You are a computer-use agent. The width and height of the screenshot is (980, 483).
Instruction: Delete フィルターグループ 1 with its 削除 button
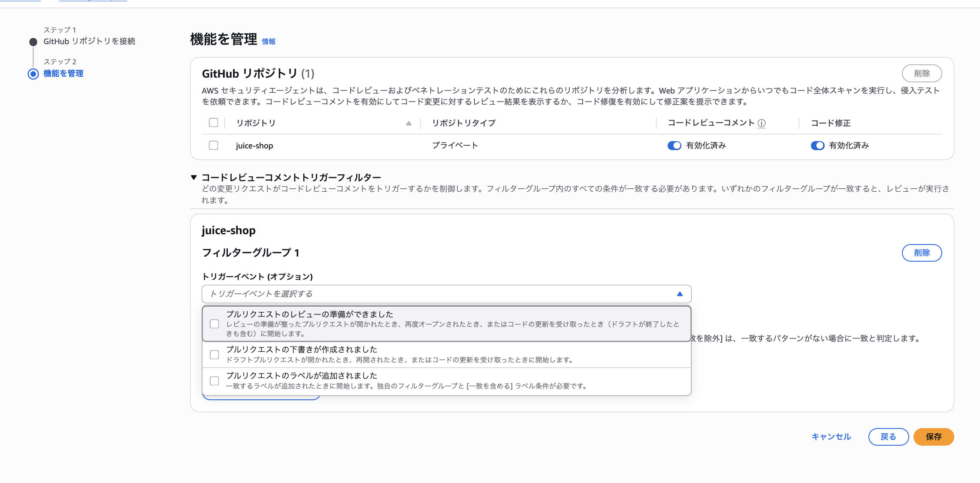click(922, 253)
